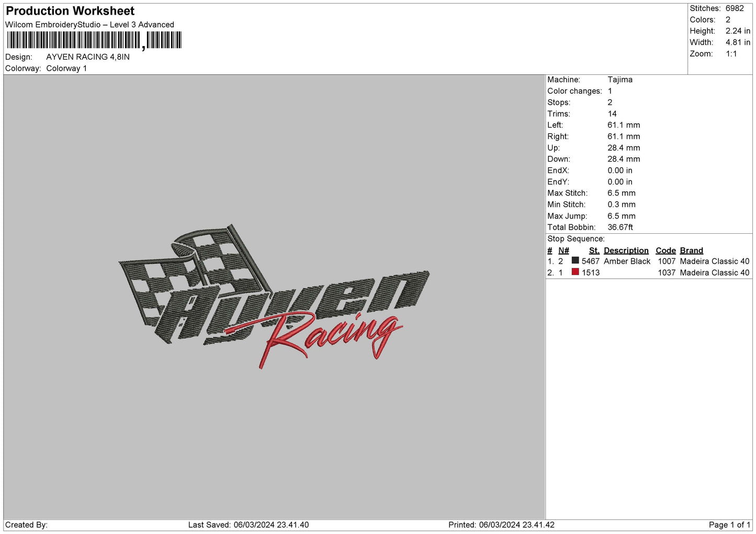
Task: Click the Machine value Tajima
Action: click(x=620, y=79)
